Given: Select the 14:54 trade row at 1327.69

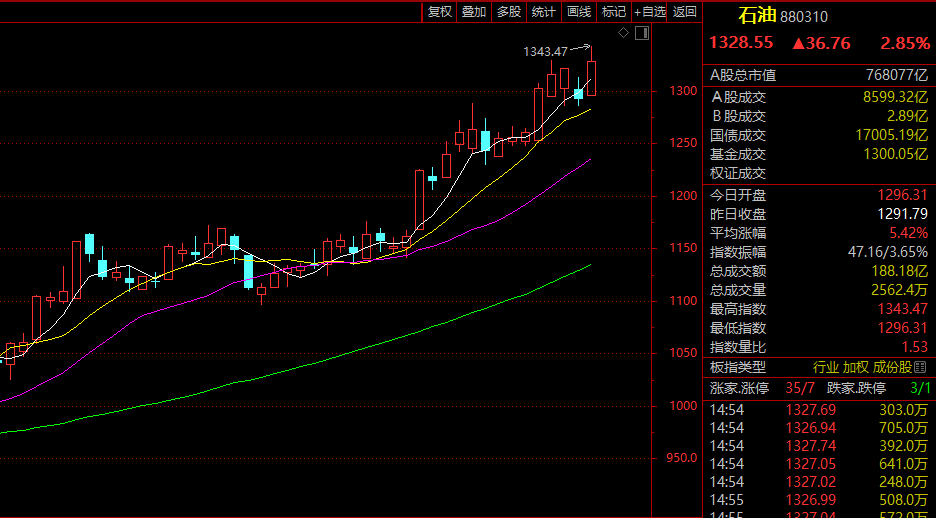Looking at the screenshot, I should [820, 409].
